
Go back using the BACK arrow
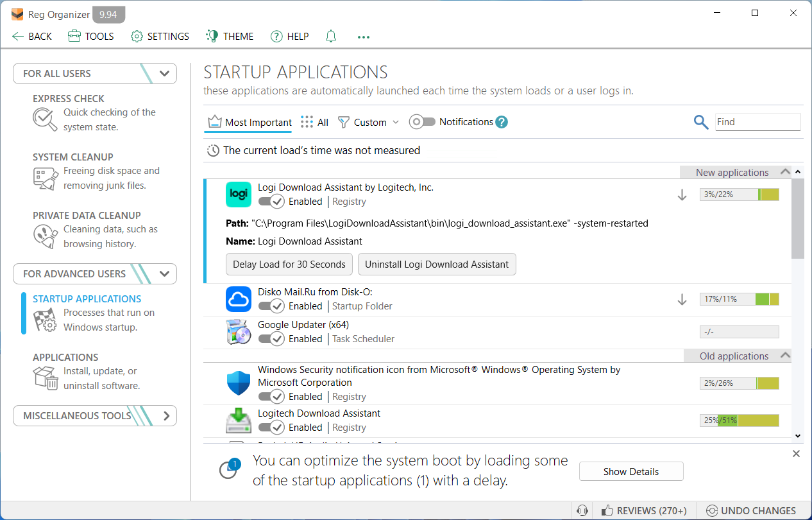click(32, 37)
